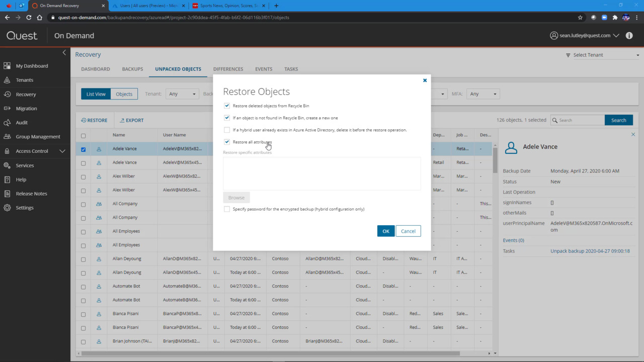Switch to the Backups tab

[132, 69]
